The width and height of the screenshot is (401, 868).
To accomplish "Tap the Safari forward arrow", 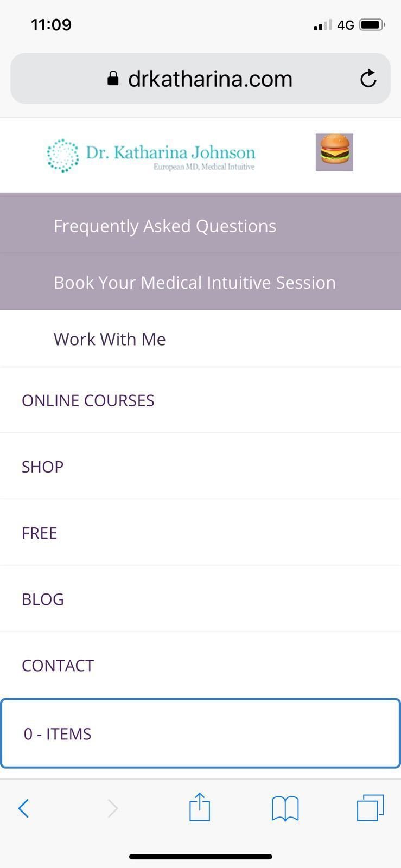I will [112, 808].
